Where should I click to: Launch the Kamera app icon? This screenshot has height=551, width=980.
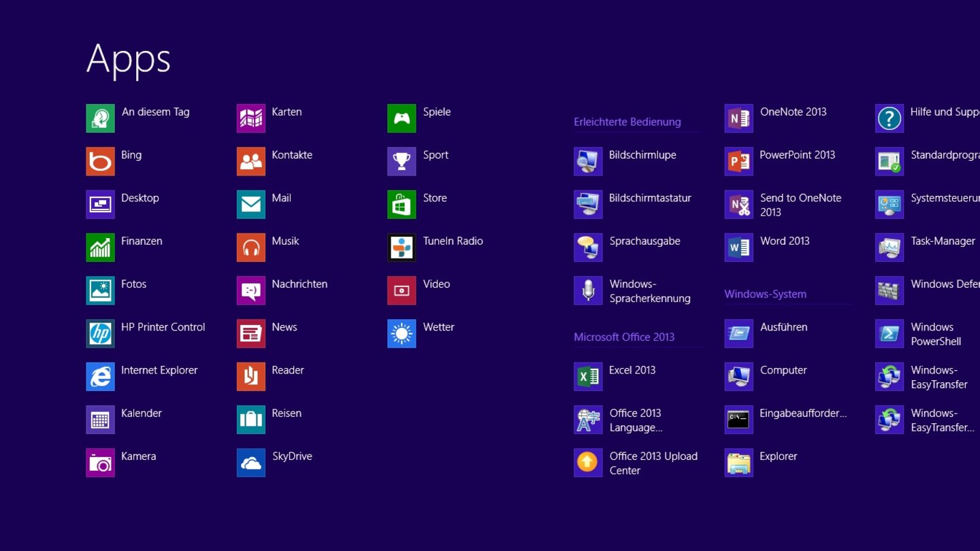[100, 463]
